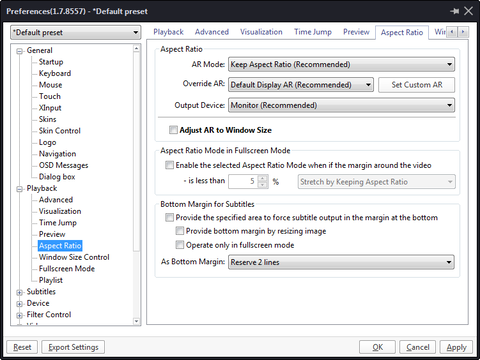Select Time Jump in the settings tree
The width and height of the screenshot is (480, 360).
(x=58, y=223)
